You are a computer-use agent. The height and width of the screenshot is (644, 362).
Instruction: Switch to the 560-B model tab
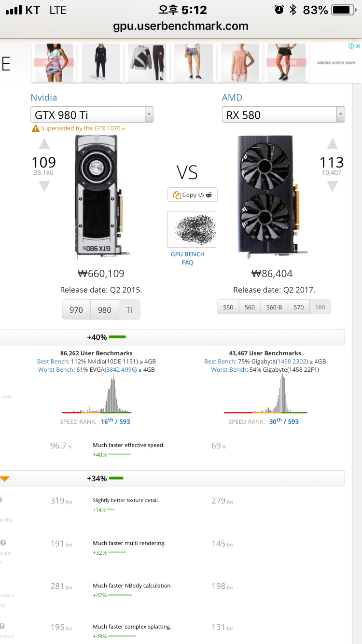(x=274, y=307)
